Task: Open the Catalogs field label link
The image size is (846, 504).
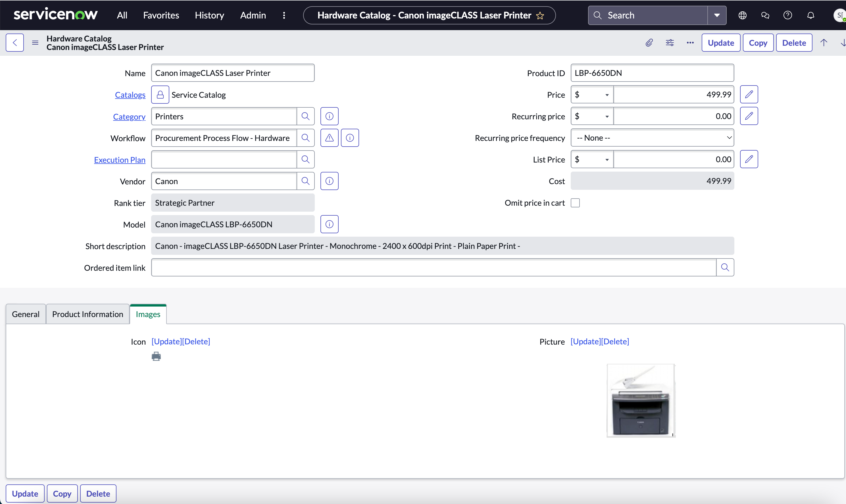Action: 130,95
